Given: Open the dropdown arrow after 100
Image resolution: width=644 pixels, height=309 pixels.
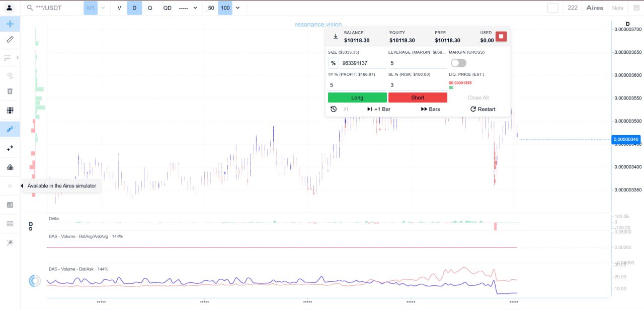Looking at the screenshot, I should point(237,8).
